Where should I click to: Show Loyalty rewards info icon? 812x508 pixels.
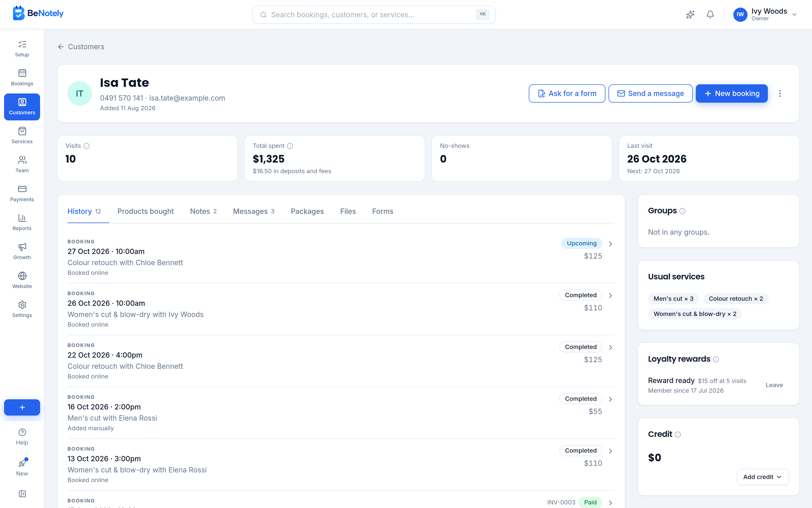click(x=716, y=359)
